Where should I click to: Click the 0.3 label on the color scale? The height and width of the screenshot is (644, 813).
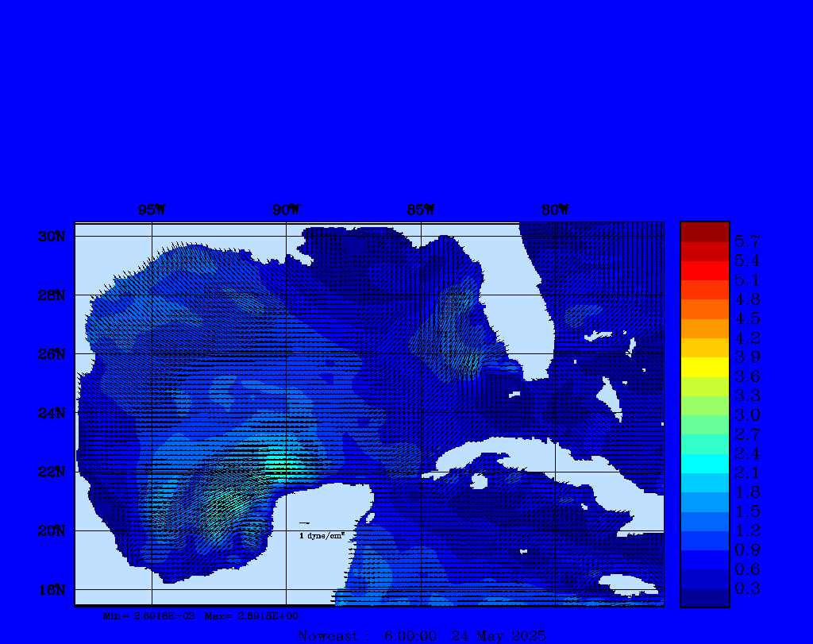coord(747,588)
